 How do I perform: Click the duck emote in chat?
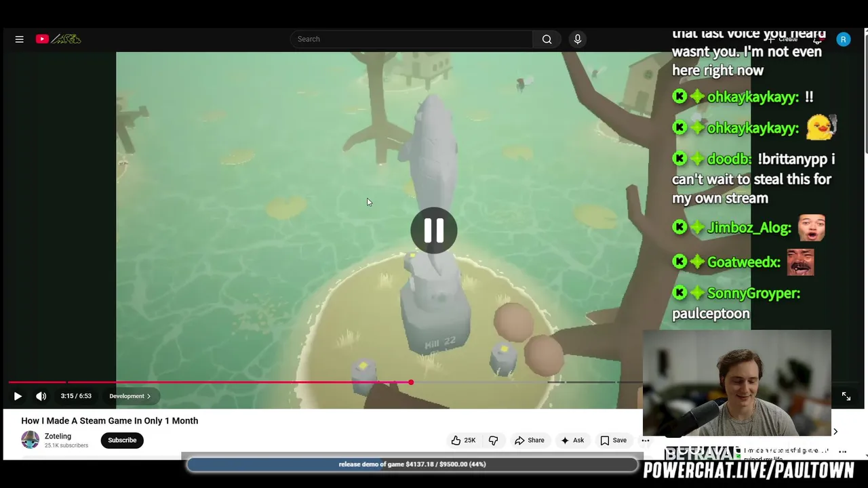pyautogui.click(x=821, y=127)
